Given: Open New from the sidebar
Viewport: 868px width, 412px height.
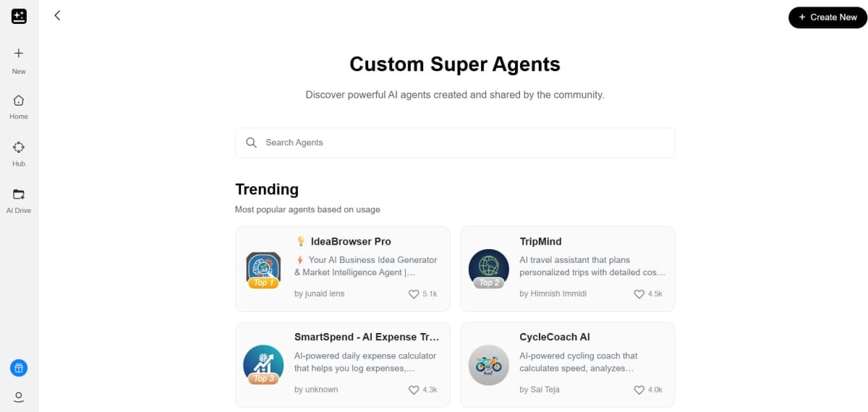Looking at the screenshot, I should [19, 59].
